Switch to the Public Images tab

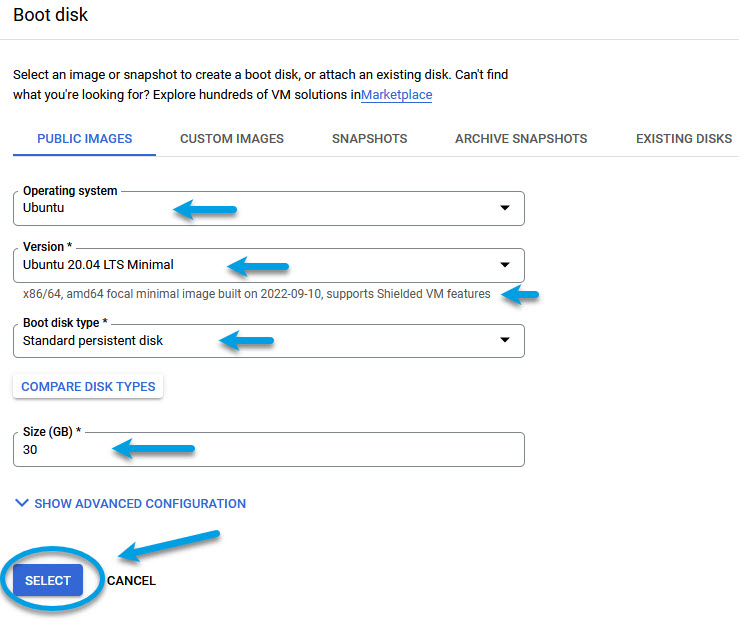coord(84,139)
